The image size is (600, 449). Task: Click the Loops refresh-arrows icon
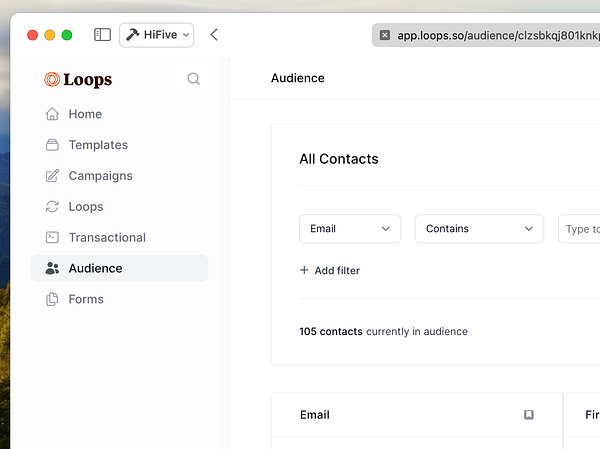53,207
